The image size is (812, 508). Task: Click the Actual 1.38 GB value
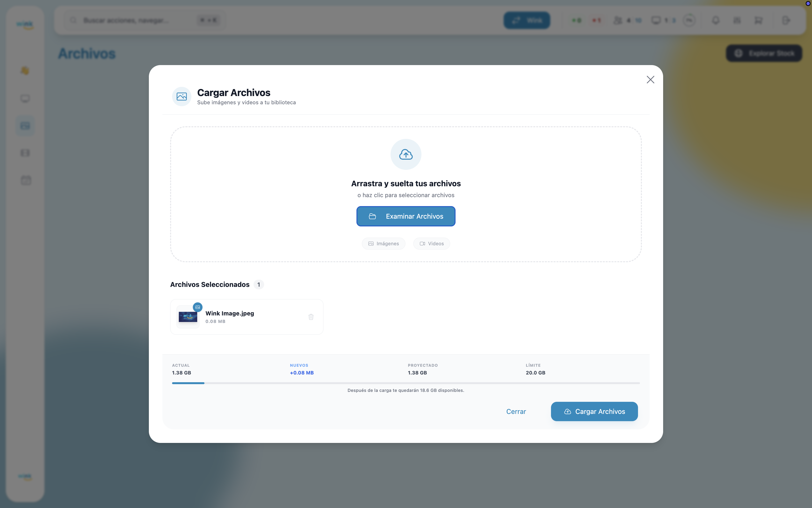(181, 373)
